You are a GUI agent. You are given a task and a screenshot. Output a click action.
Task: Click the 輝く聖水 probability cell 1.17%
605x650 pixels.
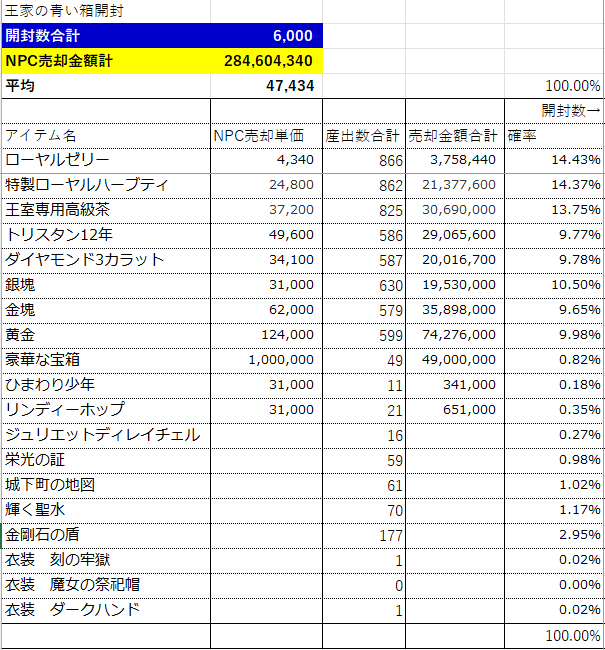coord(553,510)
